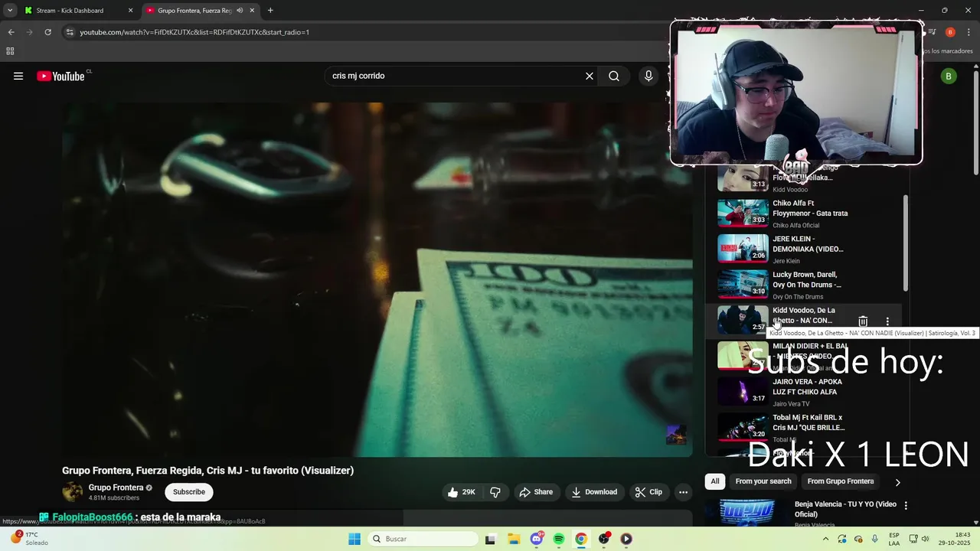Download the current video
Screen dimensions: 980x551
point(594,492)
